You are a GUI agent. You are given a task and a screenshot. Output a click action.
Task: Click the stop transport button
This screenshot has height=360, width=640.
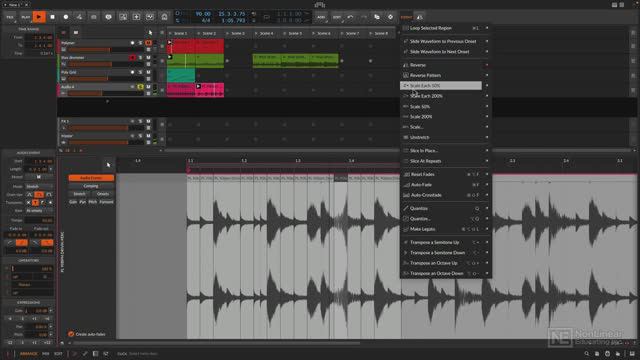coord(52,17)
